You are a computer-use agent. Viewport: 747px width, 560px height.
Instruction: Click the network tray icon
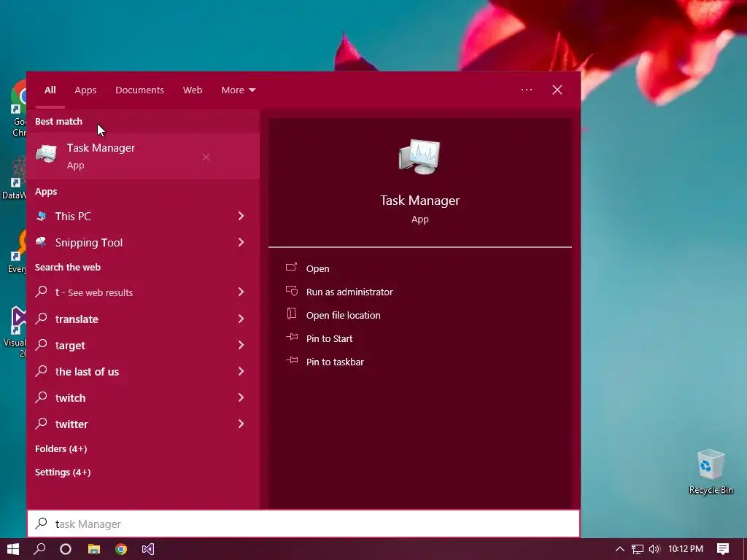coord(638,549)
